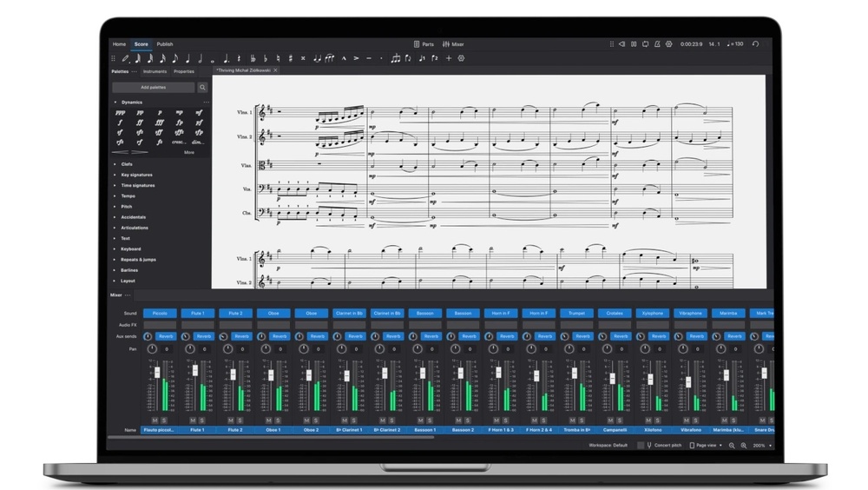The width and height of the screenshot is (868, 490).
Task: Open playback settings gear icon
Action: (668, 44)
